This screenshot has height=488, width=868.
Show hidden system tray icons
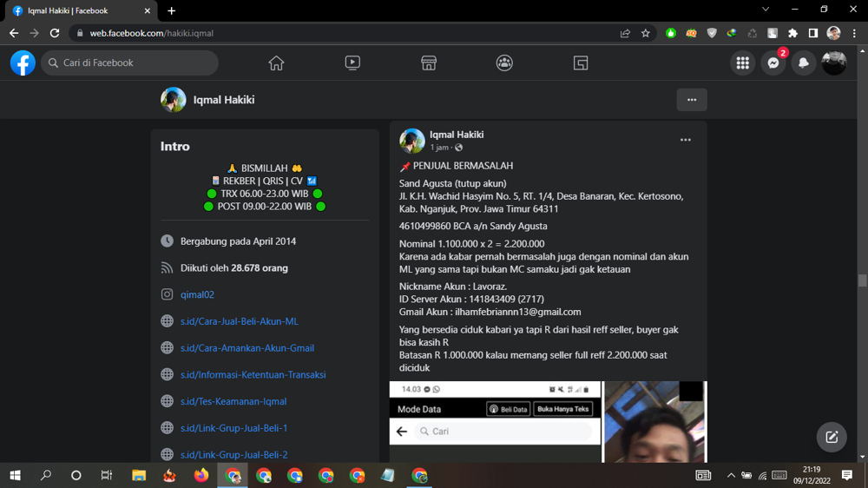click(731, 475)
